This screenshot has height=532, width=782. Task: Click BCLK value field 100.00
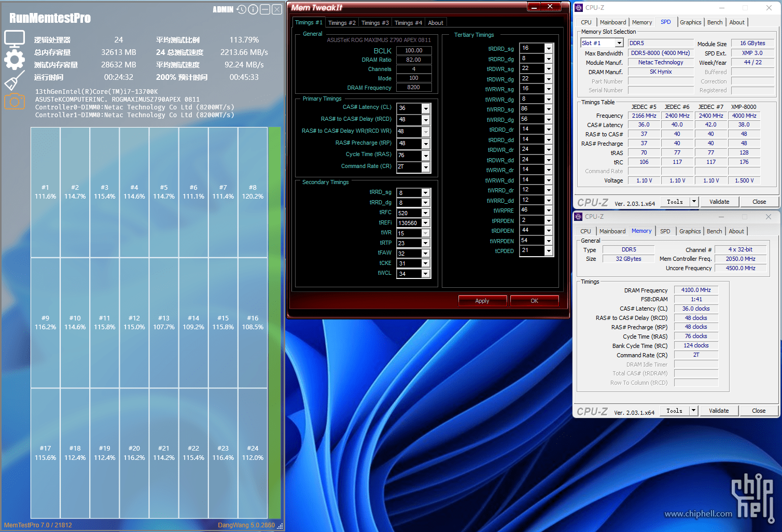[414, 50]
